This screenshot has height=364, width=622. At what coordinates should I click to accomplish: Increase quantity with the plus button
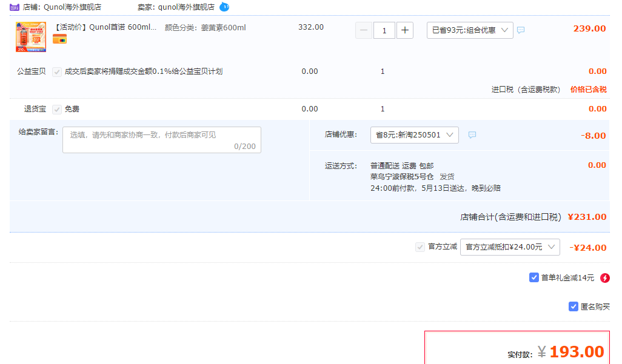[x=404, y=30]
